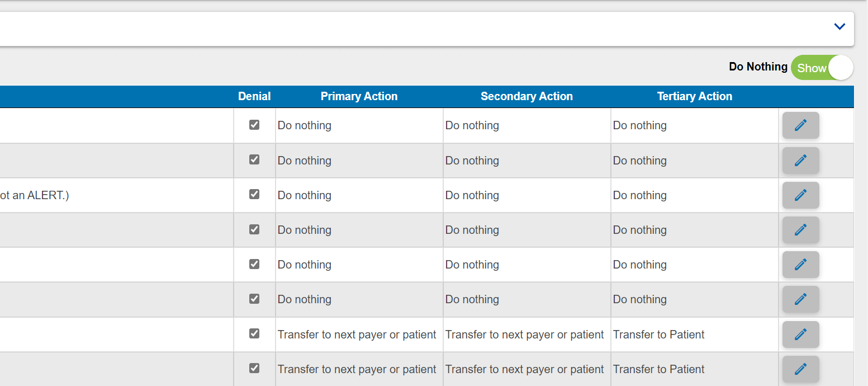Viewport: 868px width, 386px height.
Task: Edit the last Transfer to Patient row
Action: point(800,369)
